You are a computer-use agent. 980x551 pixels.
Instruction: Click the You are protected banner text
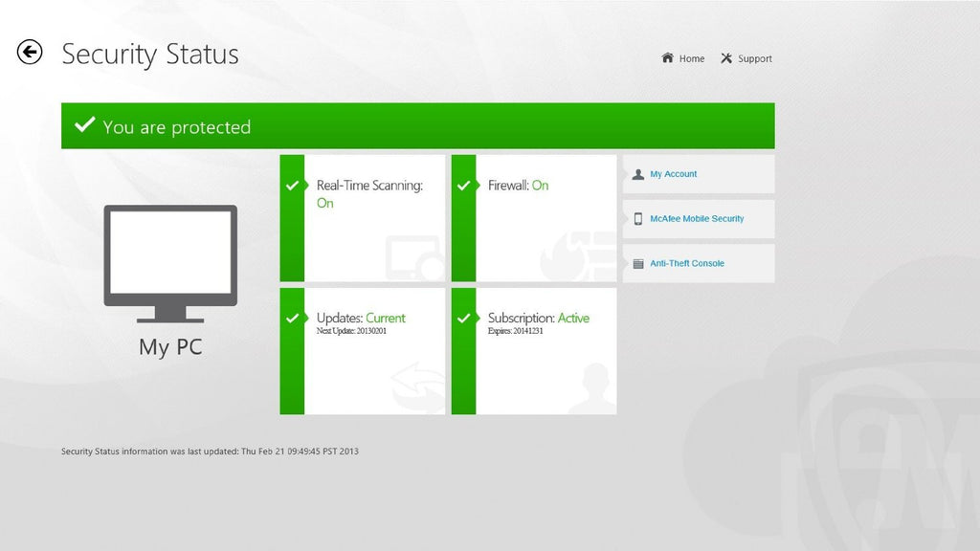point(177,127)
